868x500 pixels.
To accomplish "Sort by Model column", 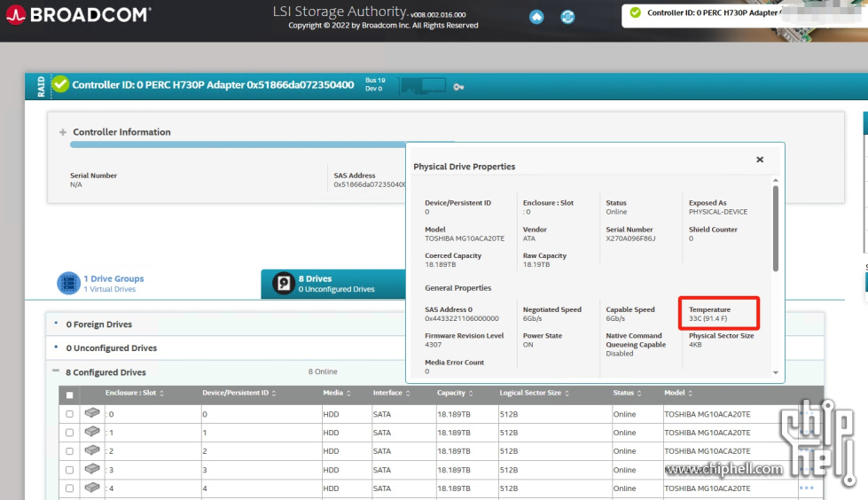I will pos(678,393).
